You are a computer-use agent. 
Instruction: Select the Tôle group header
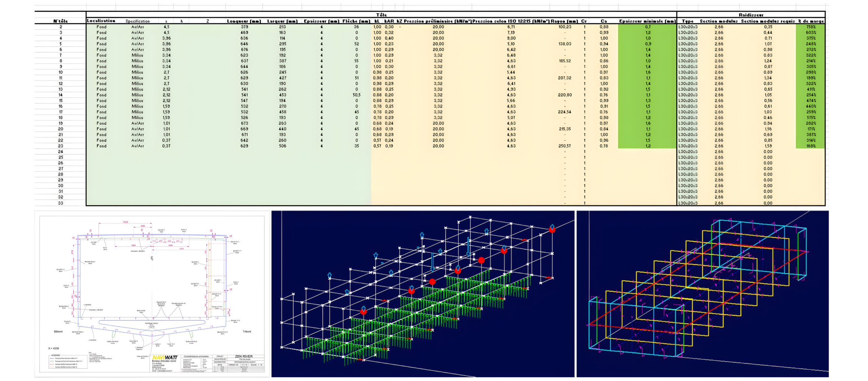pos(381,15)
